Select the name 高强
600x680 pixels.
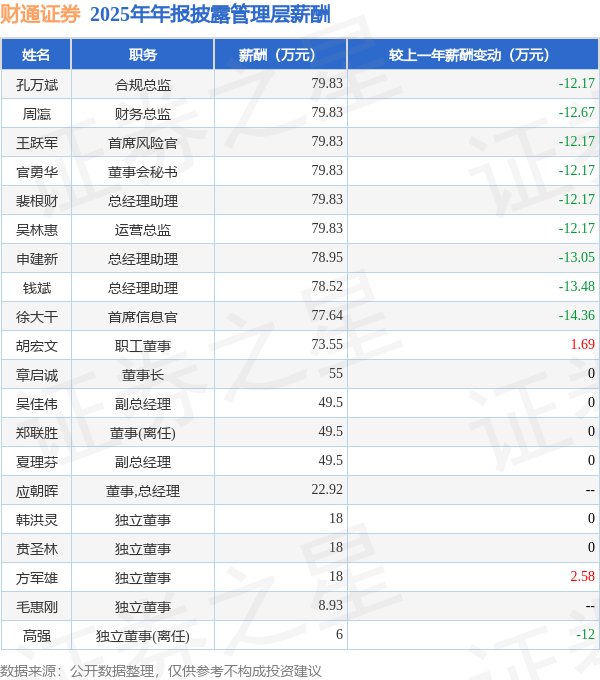[x=37, y=636]
